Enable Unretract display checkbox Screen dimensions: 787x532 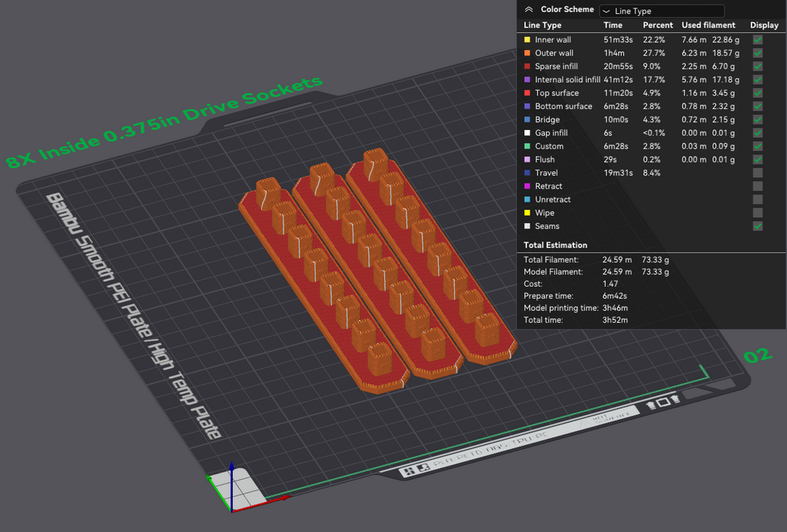pos(757,199)
